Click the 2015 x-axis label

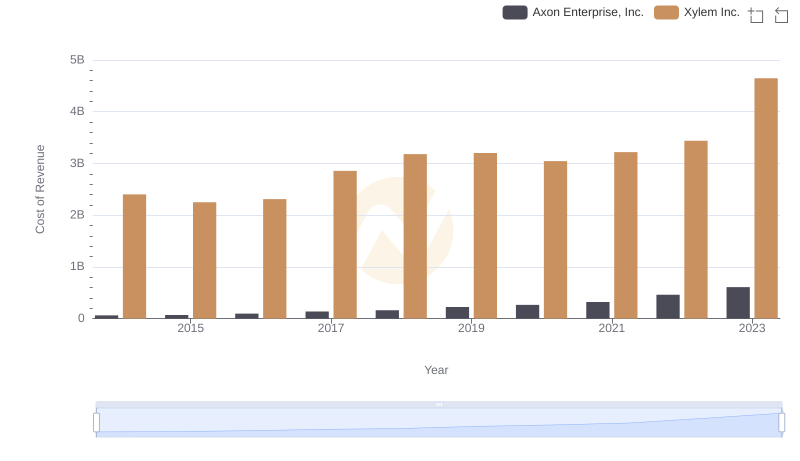[190, 328]
